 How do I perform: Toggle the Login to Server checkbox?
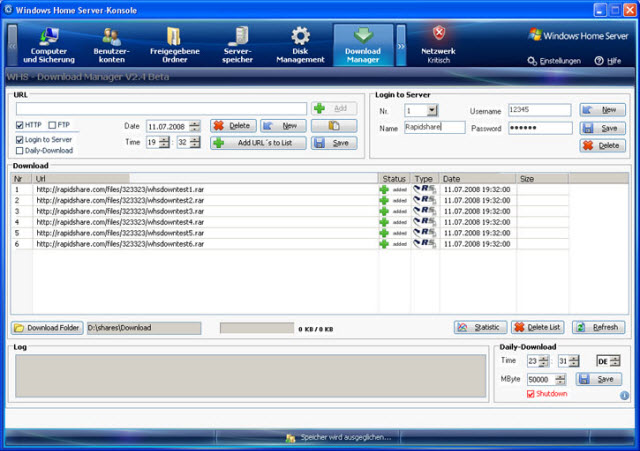pyautogui.click(x=19, y=140)
